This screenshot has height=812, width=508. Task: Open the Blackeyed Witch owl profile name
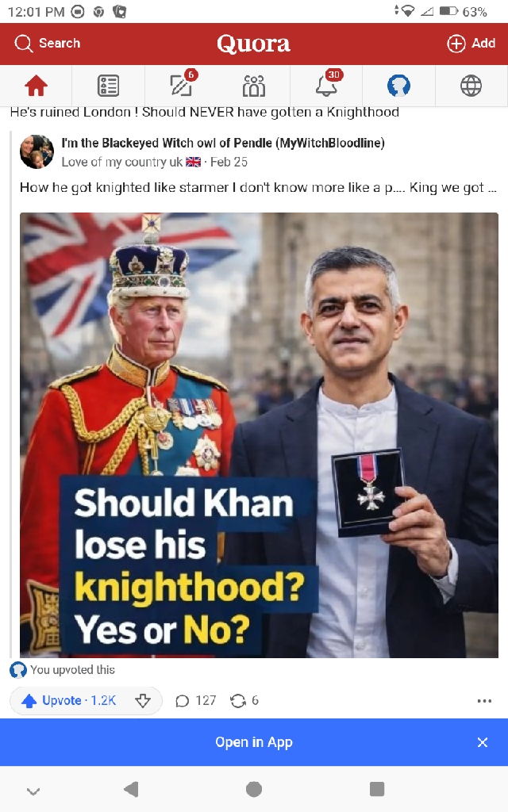point(223,143)
